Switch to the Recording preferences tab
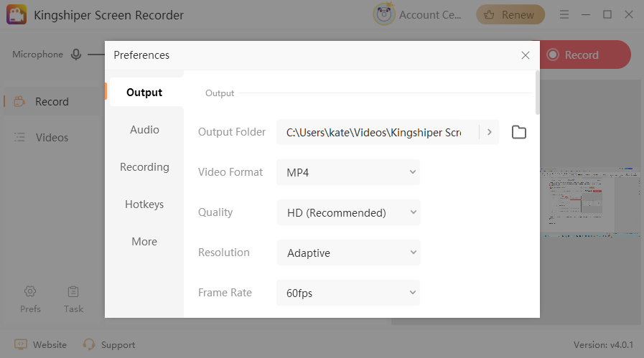 pos(144,167)
